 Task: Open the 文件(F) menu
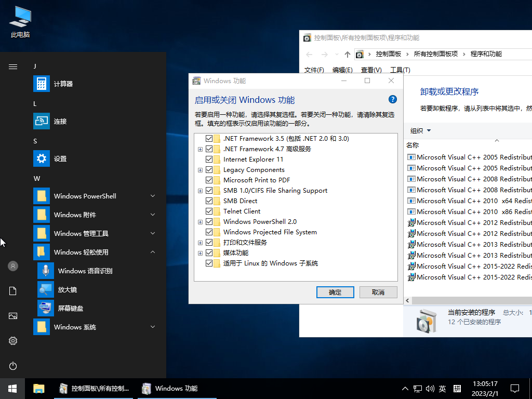coord(314,70)
